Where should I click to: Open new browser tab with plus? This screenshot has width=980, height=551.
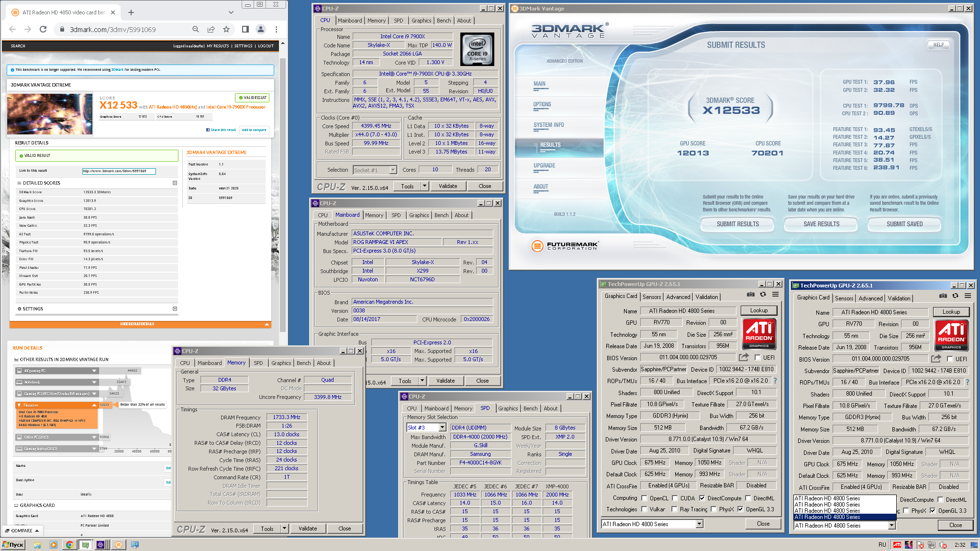point(131,12)
